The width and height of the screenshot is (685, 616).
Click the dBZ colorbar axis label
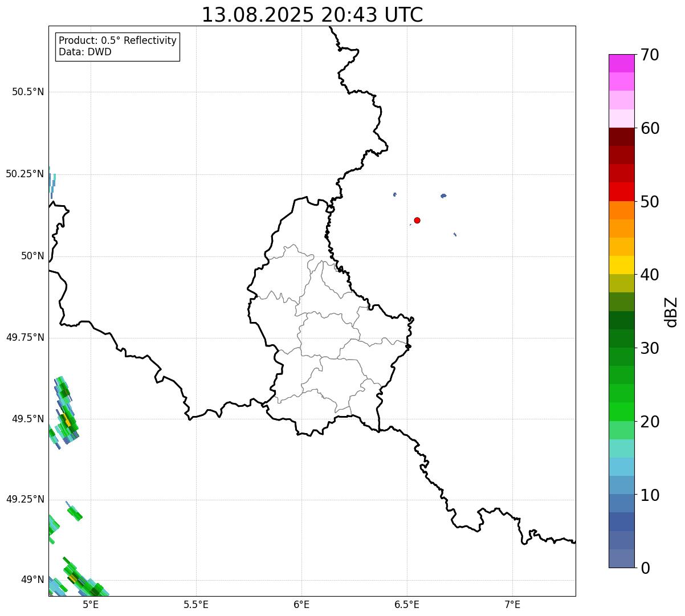click(x=671, y=312)
